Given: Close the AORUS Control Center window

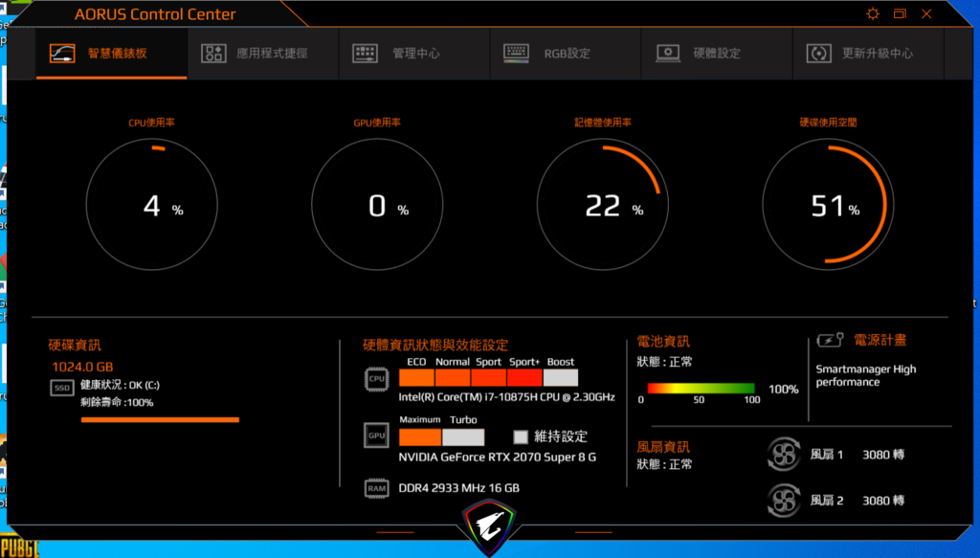Looking at the screenshot, I should (x=926, y=13).
